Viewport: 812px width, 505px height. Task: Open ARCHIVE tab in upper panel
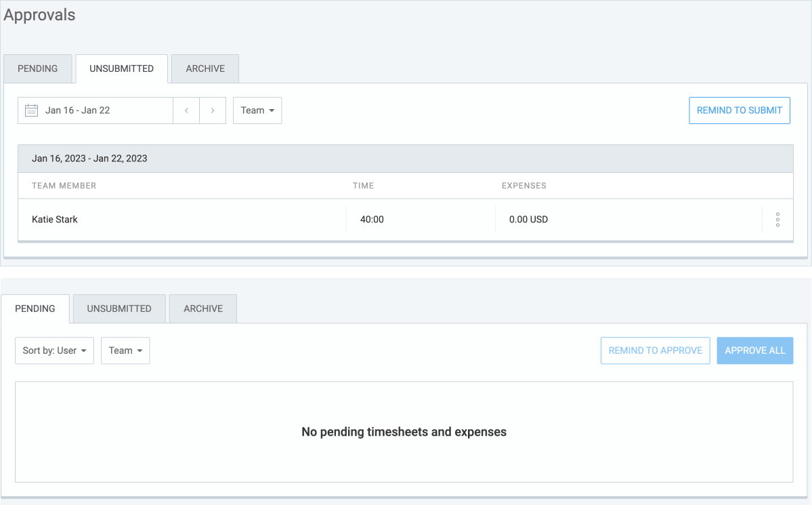[205, 68]
